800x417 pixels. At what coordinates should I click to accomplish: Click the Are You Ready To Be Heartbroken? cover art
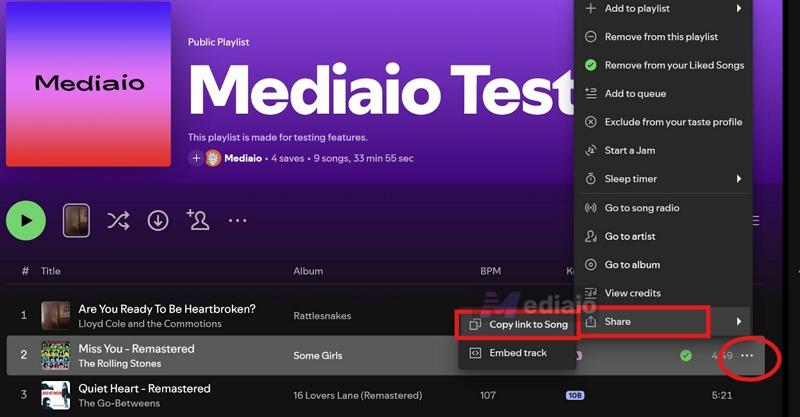point(56,316)
